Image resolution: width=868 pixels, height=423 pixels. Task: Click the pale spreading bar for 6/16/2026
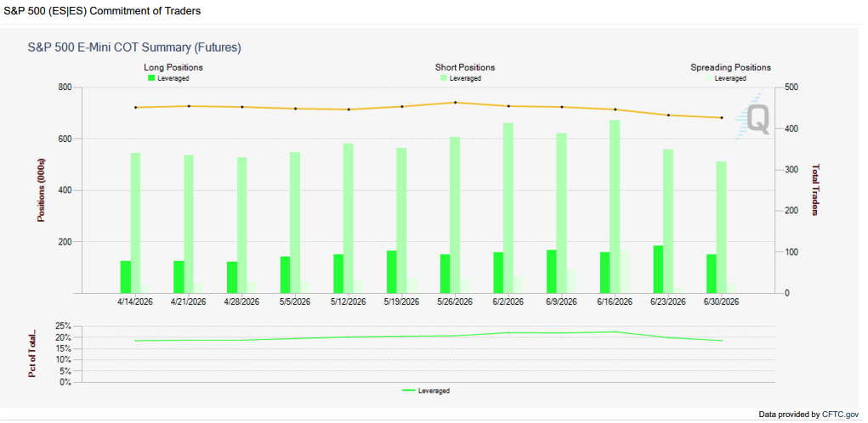click(624, 272)
